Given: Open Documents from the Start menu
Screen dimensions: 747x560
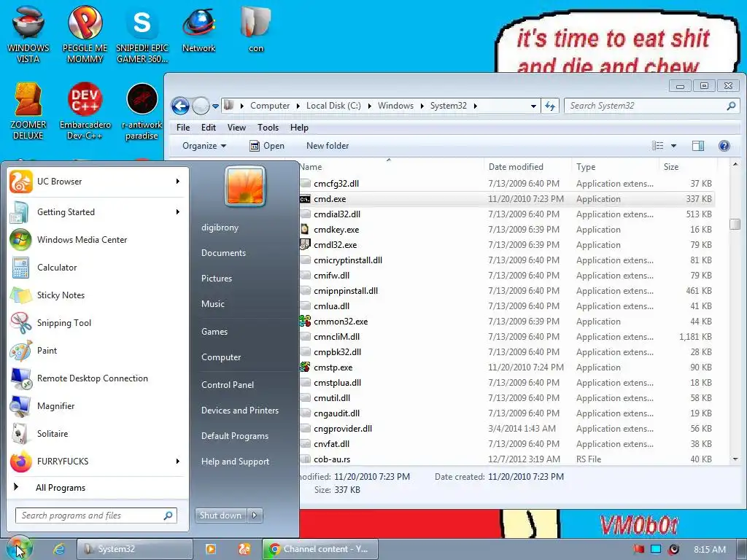Looking at the screenshot, I should [x=223, y=253].
